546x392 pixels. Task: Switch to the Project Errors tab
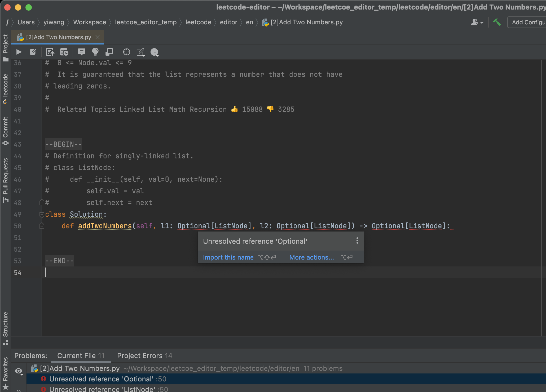point(144,356)
